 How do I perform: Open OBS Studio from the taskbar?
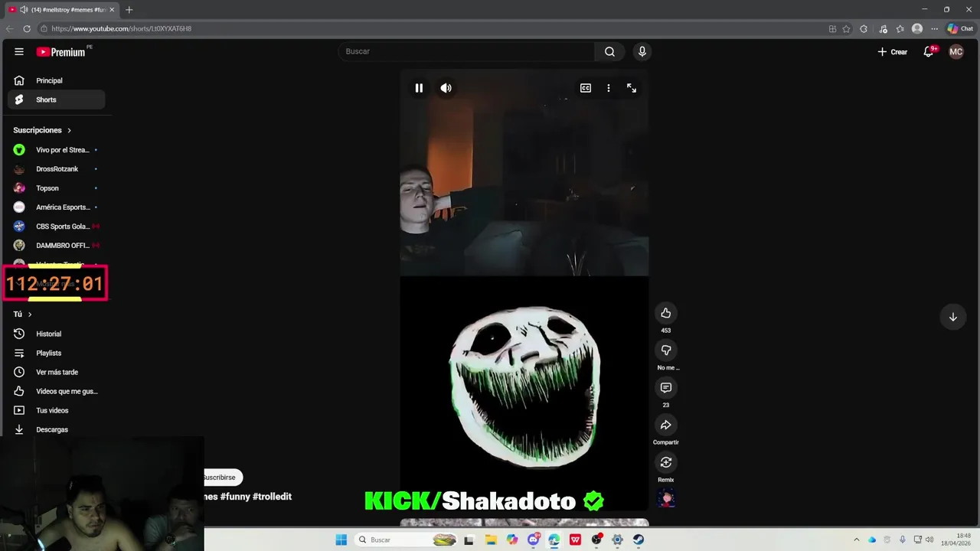click(x=596, y=540)
